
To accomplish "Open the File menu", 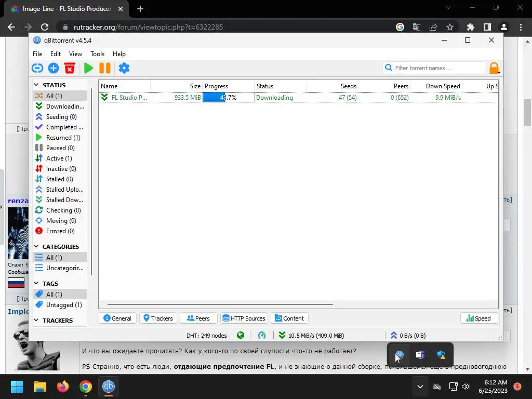I will point(37,54).
